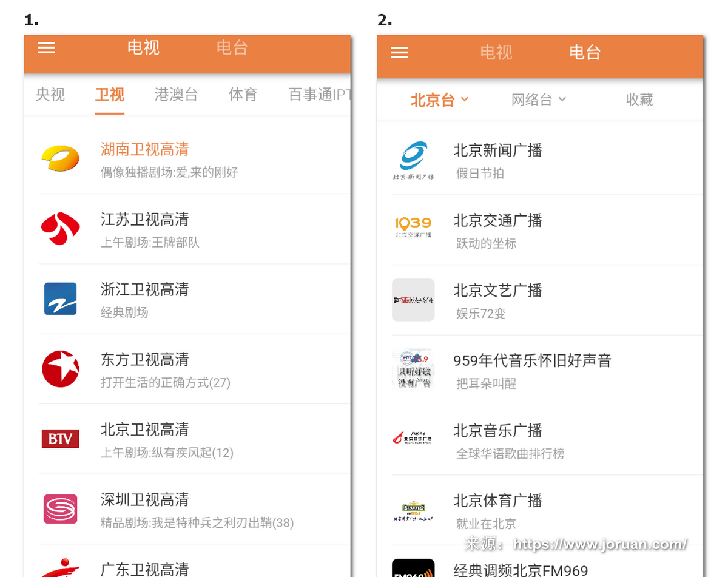Tap the Zhejiang TV blue logo
This screenshot has height=577, width=728.
[60, 299]
